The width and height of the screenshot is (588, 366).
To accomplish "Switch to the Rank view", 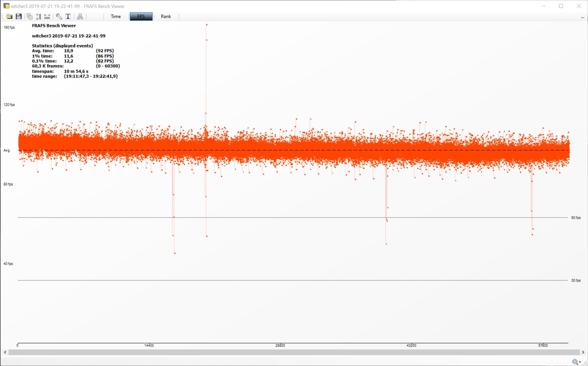I will coord(166,17).
